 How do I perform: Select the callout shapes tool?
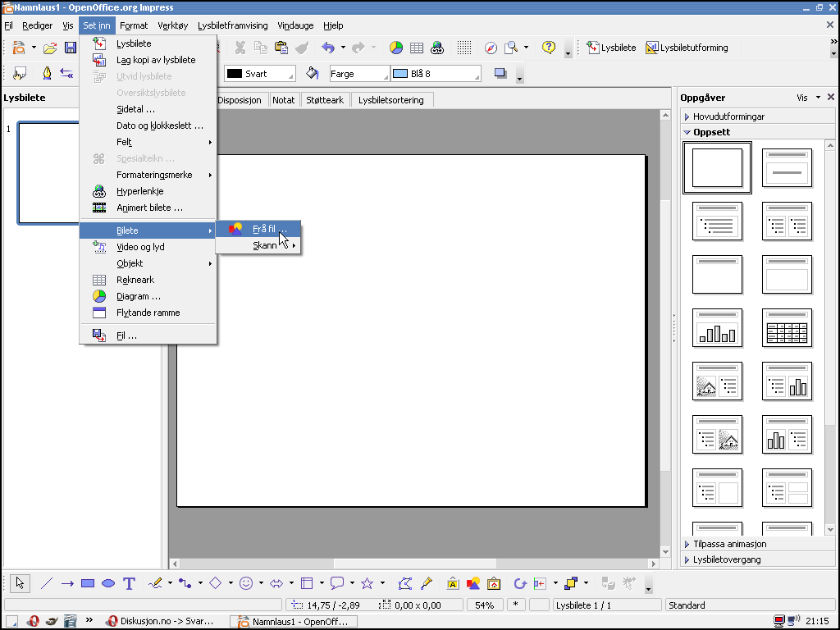(337, 583)
